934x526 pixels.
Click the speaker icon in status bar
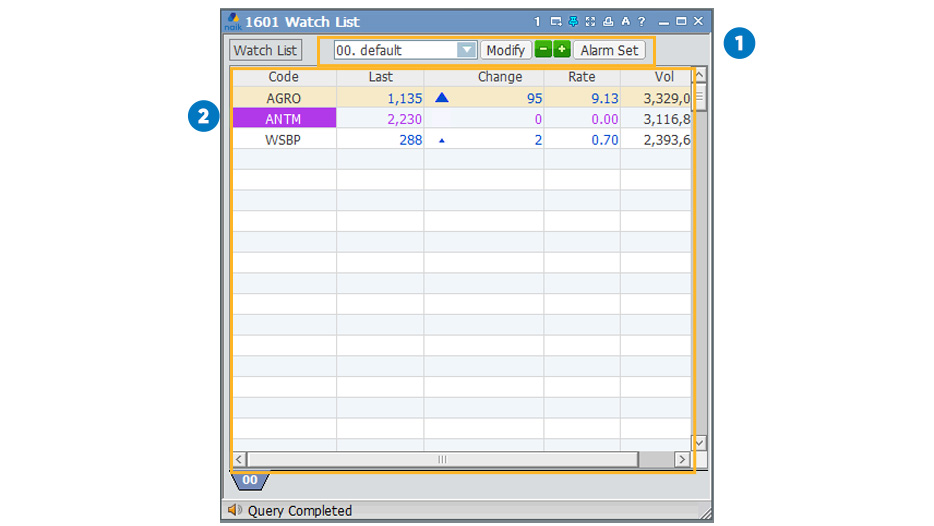(235, 510)
